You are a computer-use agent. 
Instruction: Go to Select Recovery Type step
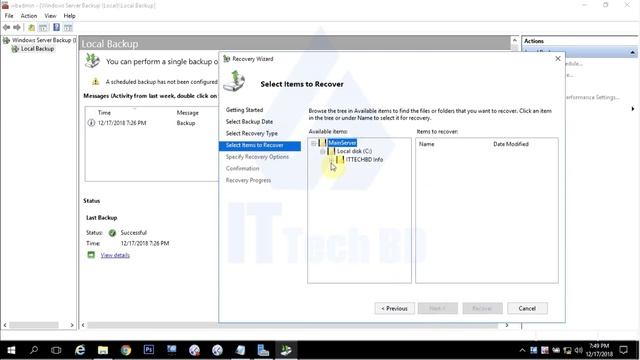(251, 133)
